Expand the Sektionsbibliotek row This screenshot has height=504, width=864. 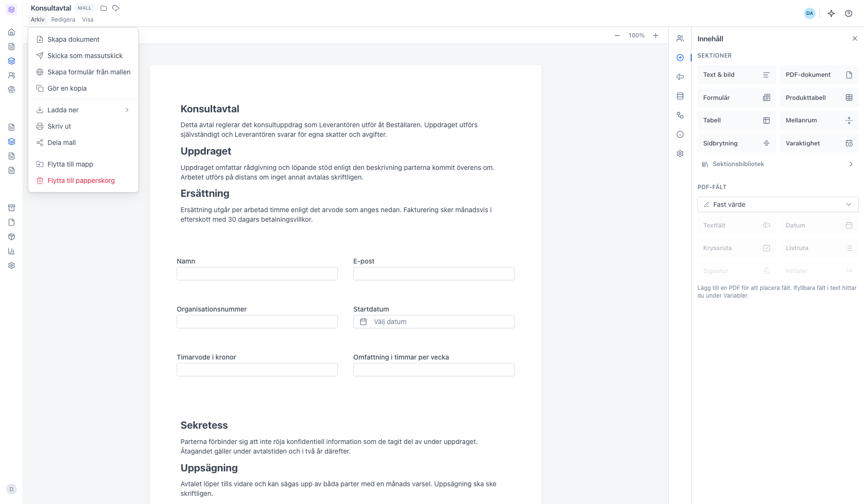pos(778,164)
